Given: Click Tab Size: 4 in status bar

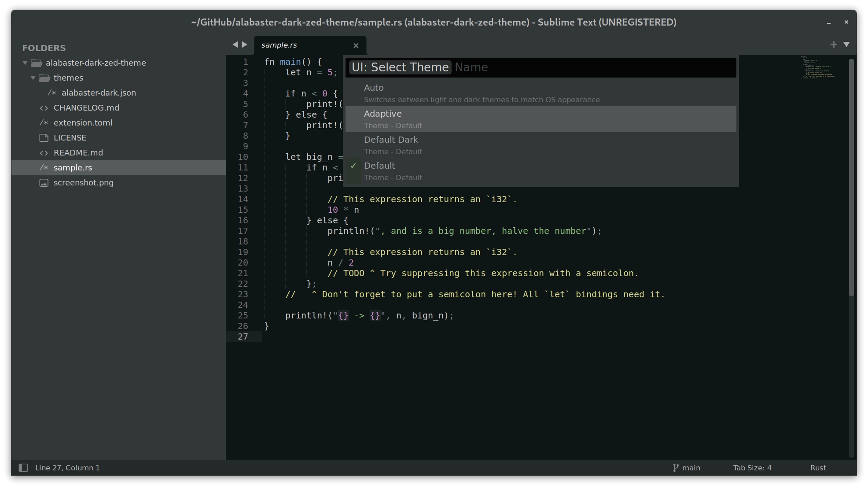Looking at the screenshot, I should point(752,468).
